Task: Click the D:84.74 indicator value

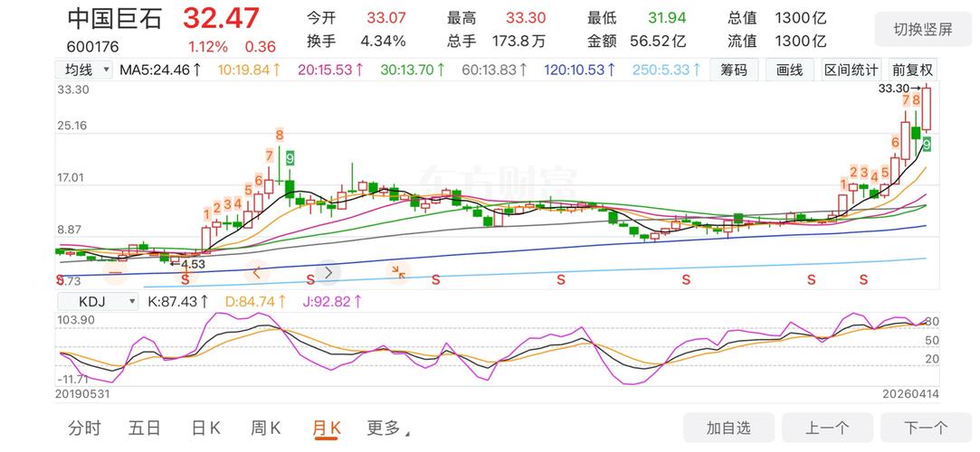Action: [x=255, y=302]
